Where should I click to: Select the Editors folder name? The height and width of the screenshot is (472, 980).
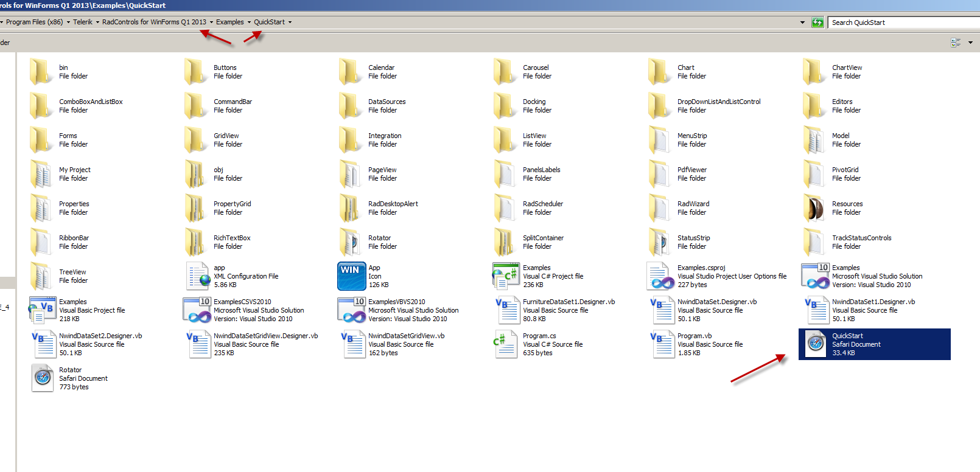coord(842,102)
